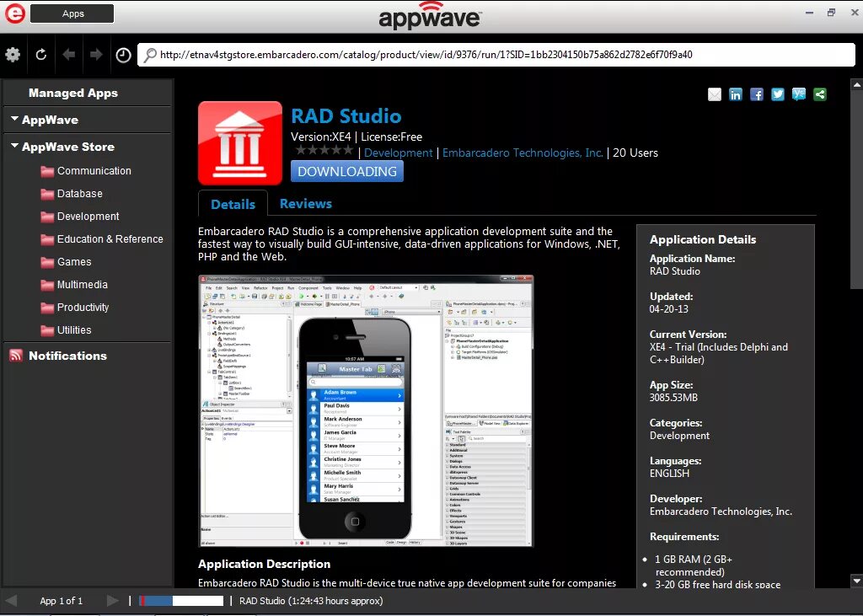863x616 pixels.
Task: Click the magnifier icon in the address bar
Action: tap(150, 55)
